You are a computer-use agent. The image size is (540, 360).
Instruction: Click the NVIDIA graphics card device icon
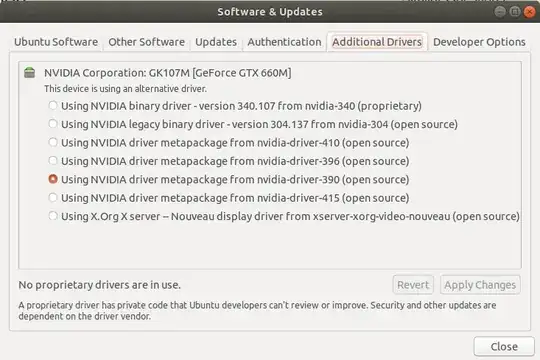(30, 73)
